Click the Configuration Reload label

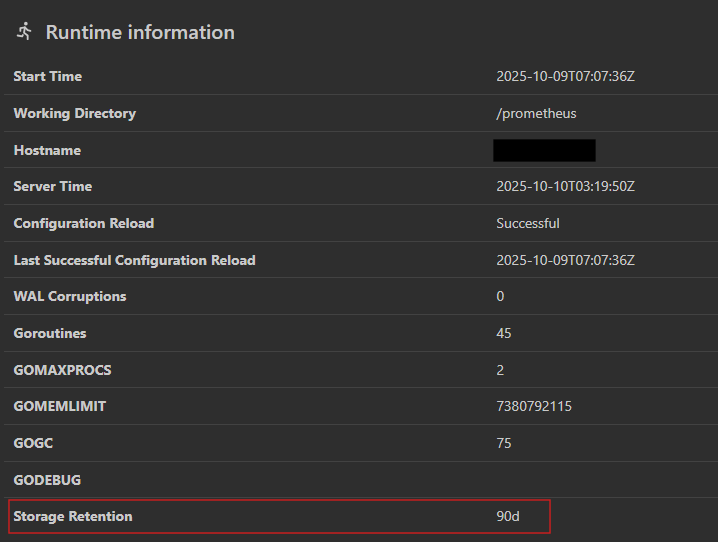point(84,223)
